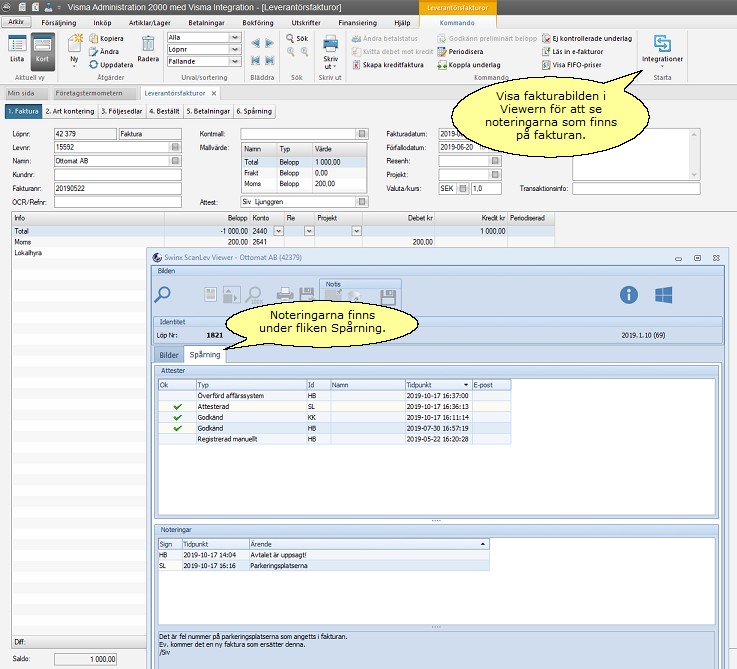Screen dimensions: 737x669
Task: Switch to Bilder tab in viewer
Action: click(x=169, y=355)
